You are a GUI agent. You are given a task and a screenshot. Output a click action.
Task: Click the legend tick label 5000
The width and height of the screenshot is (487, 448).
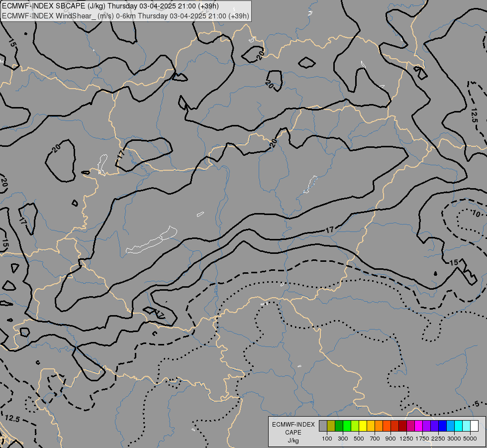point(470,439)
